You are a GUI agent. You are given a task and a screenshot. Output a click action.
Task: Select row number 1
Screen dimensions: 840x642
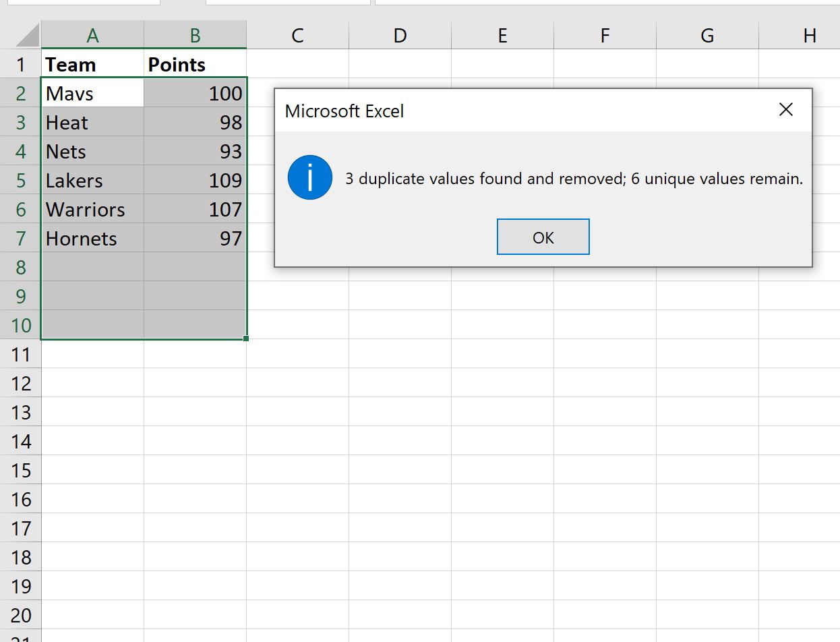(21, 64)
